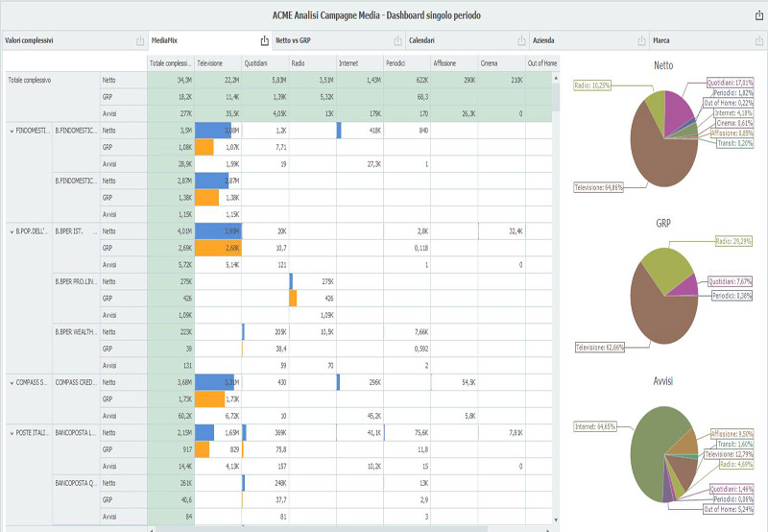This screenshot has height=532, width=768.
Task: Click export icon on Netto vs GRP tab
Action: (396, 41)
